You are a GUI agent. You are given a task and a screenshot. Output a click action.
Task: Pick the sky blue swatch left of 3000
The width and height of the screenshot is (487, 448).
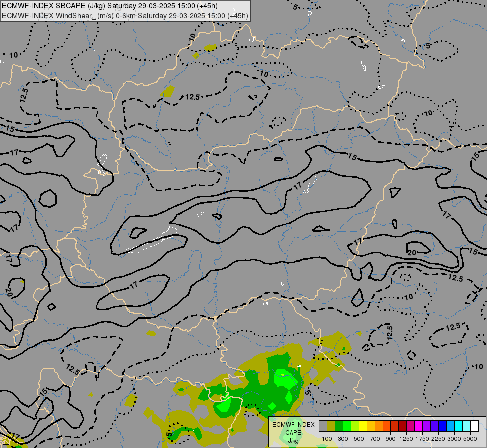click(x=451, y=426)
